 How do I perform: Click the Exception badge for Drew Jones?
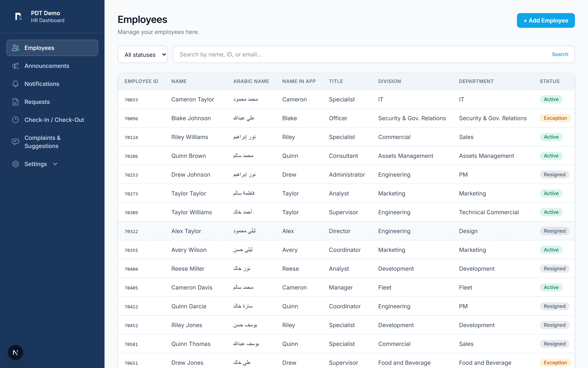tap(555, 363)
